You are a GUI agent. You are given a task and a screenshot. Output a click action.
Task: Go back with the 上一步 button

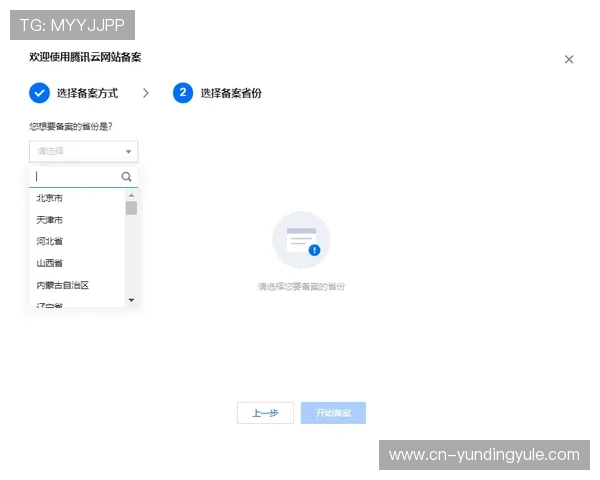(x=265, y=413)
